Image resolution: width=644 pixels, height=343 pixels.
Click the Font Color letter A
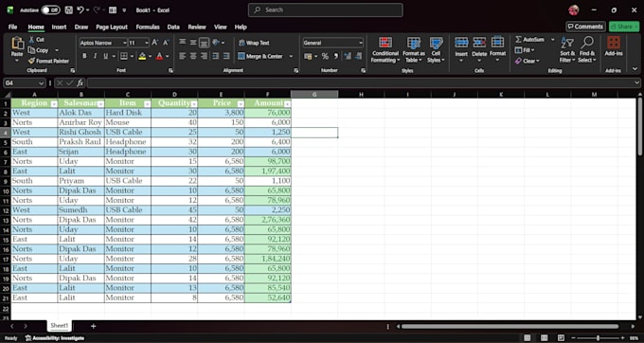point(159,56)
